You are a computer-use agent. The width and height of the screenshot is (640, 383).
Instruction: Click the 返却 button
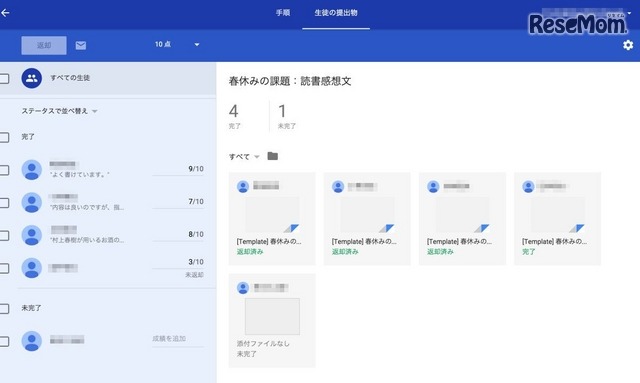44,45
